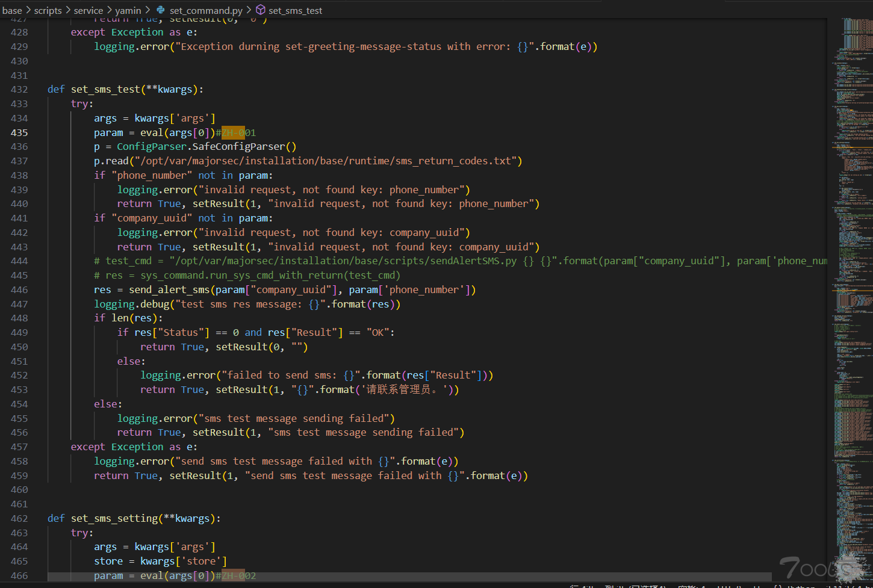Image resolution: width=873 pixels, height=588 pixels.
Task: Click line number 462 in the gutter
Action: 19,518
